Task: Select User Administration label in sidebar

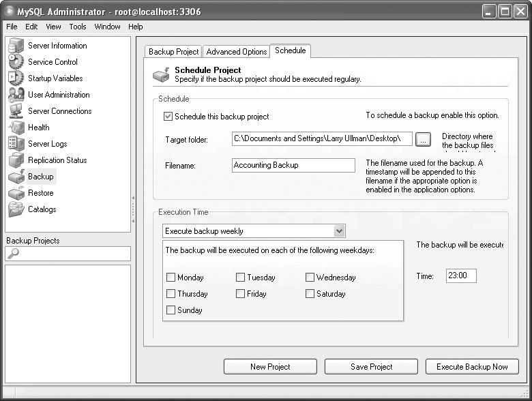Action: click(x=59, y=95)
